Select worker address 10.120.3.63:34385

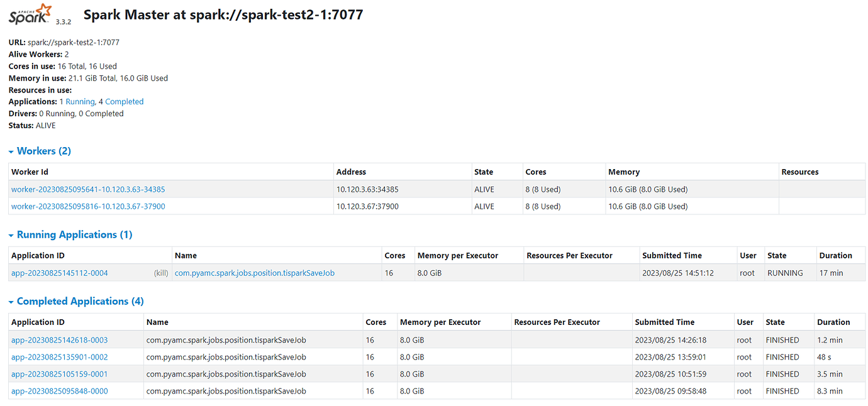(x=367, y=189)
